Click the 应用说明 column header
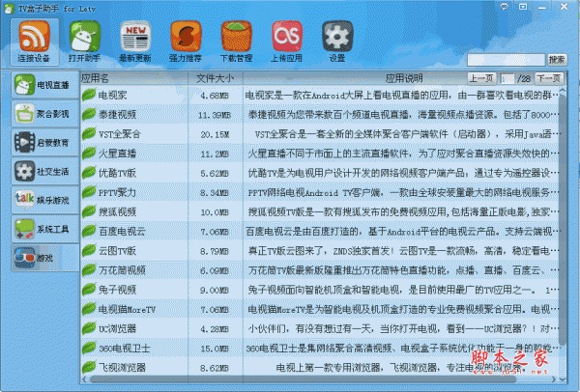This screenshot has width=580, height=392. (x=404, y=78)
